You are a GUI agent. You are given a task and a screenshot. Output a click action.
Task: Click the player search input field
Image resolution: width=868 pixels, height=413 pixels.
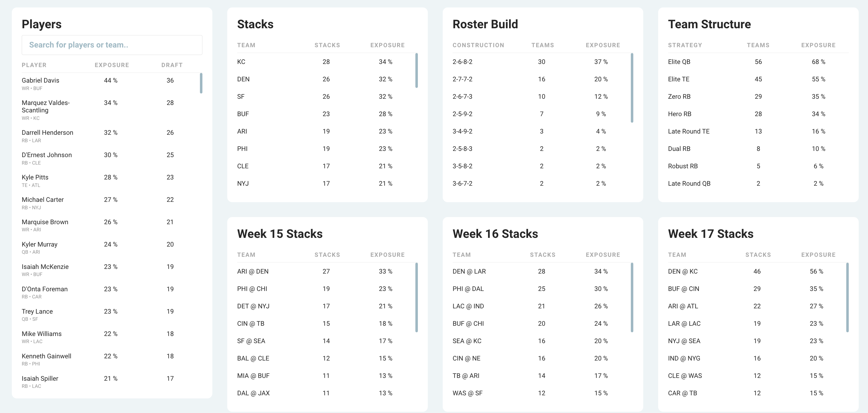click(x=112, y=44)
